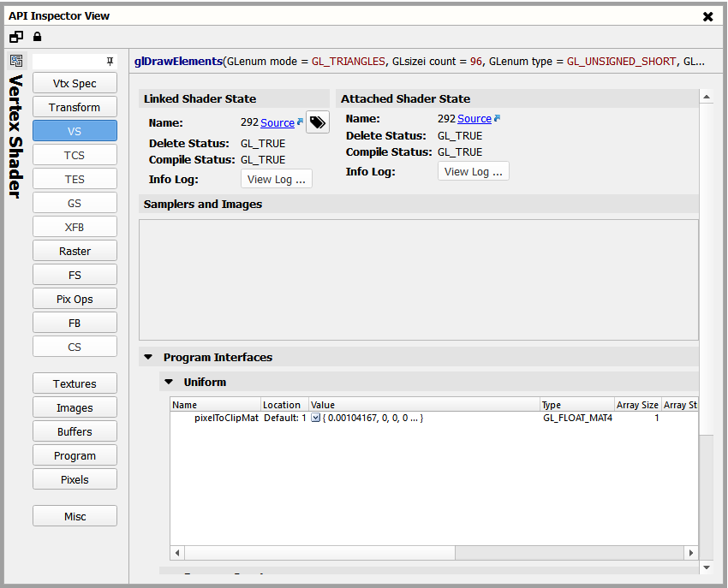Screen dimensions: 728x588
Task: Click the external-link icon beside Attached Shader Source
Action: pos(497,118)
